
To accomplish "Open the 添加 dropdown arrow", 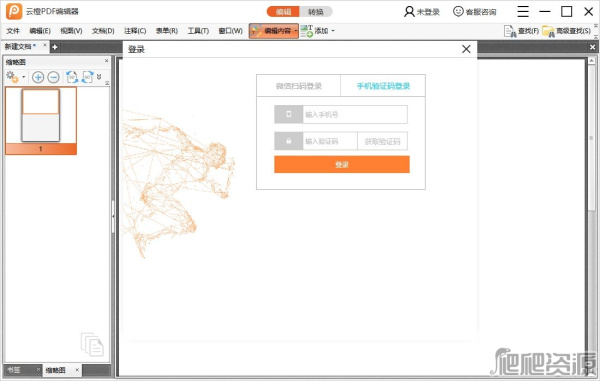I will point(333,31).
